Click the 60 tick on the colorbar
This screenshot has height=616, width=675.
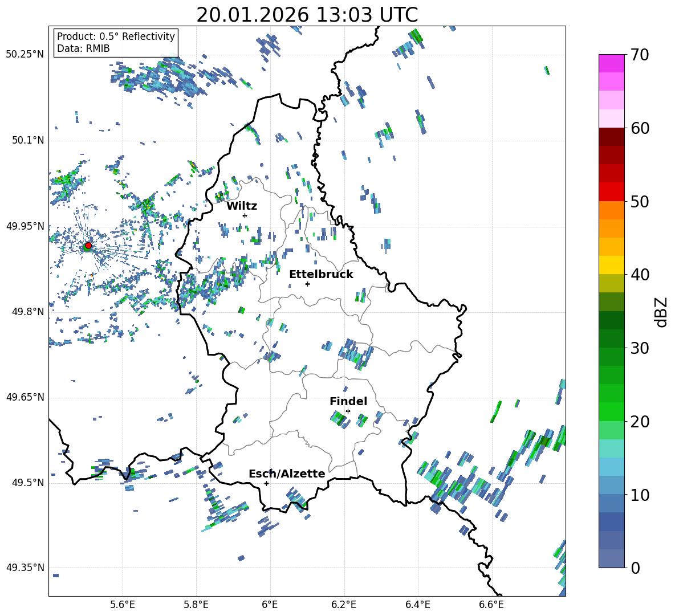[x=639, y=128]
